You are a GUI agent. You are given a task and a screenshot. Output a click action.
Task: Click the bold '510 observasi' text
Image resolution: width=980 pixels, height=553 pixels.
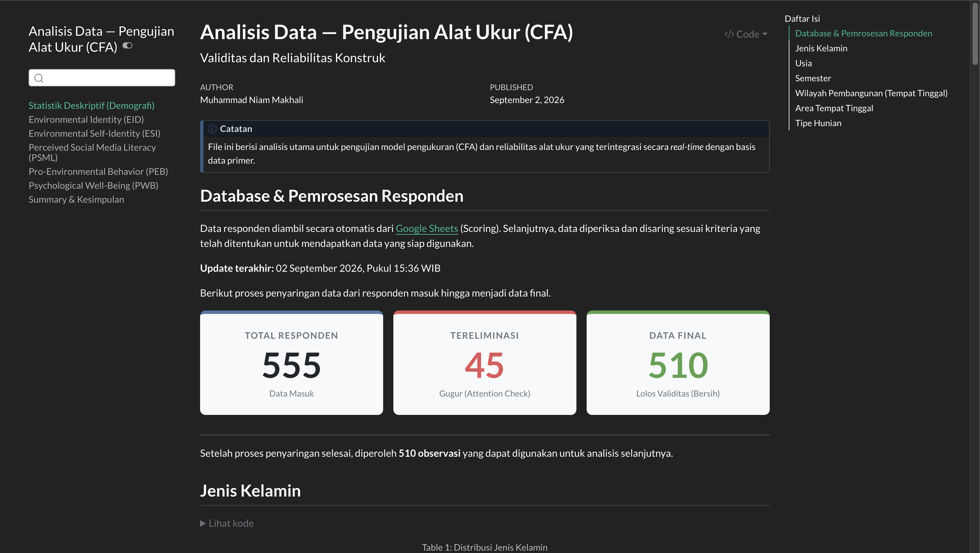pos(429,453)
